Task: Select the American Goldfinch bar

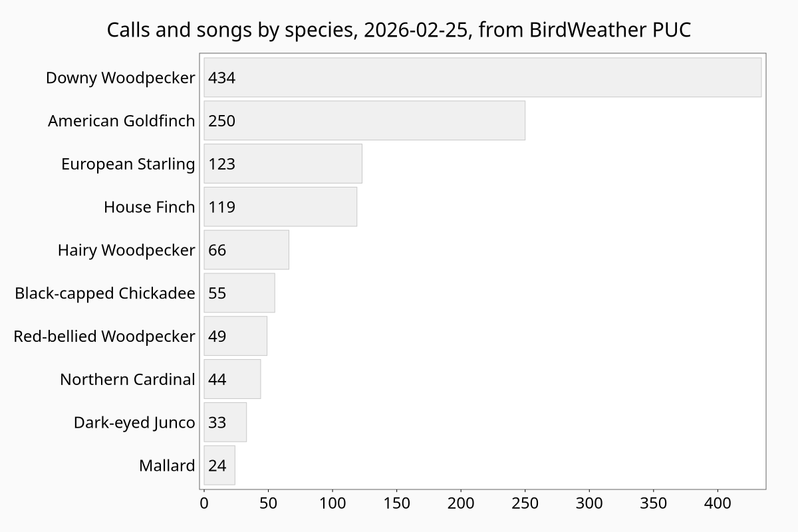Action: pos(364,120)
